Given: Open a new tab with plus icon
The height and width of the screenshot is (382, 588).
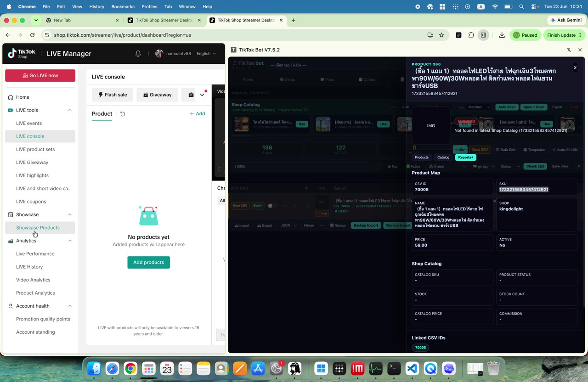Looking at the screenshot, I should click(x=293, y=20).
